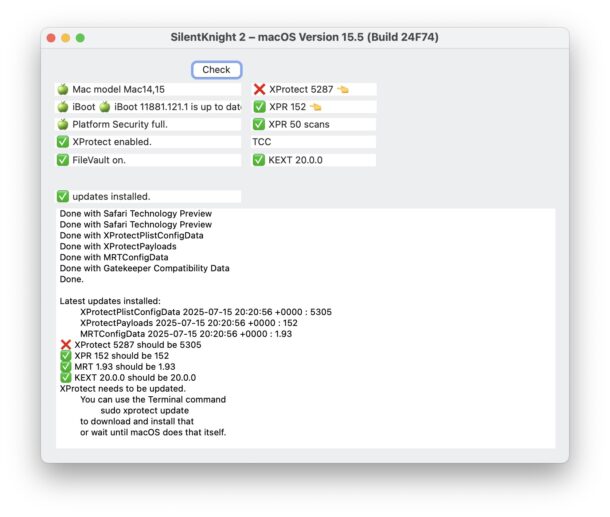Screen dimensions: 610x517
Task: Click pointing hand icon after XPR 152
Action: pos(316,107)
